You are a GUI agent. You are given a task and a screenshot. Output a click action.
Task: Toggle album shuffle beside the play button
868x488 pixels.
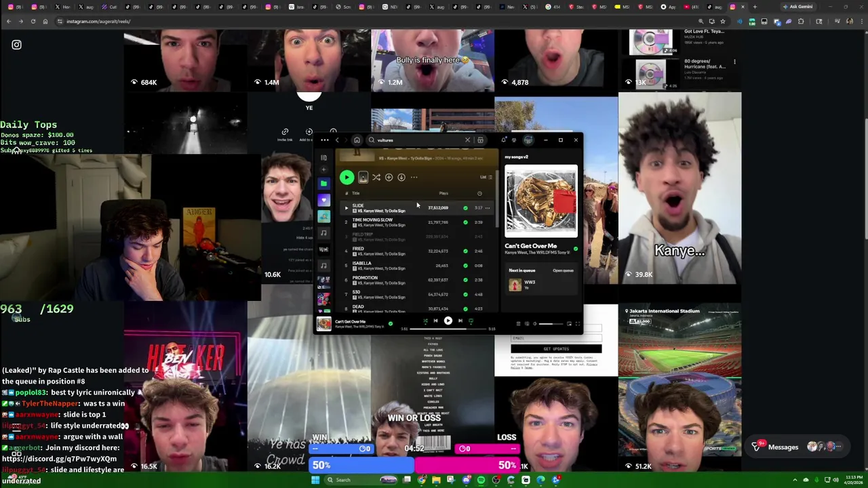(x=376, y=177)
